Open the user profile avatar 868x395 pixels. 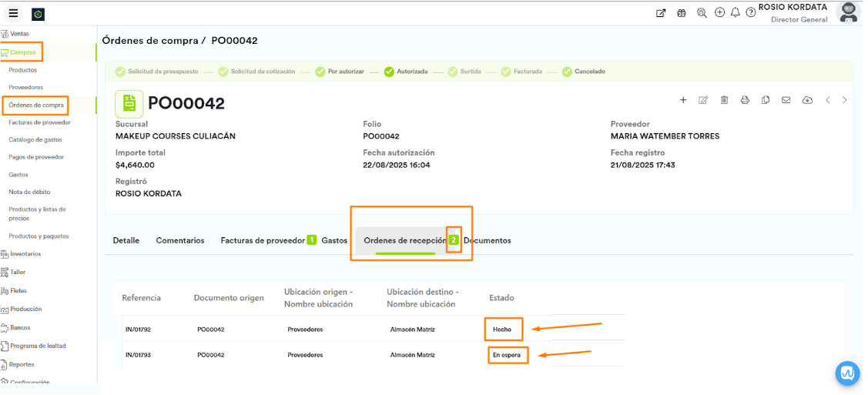(847, 12)
